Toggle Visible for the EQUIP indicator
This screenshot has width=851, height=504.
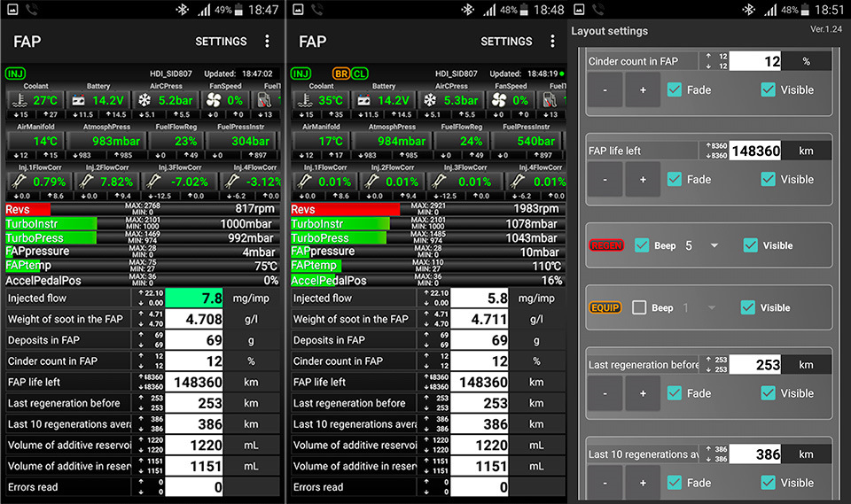tap(748, 307)
